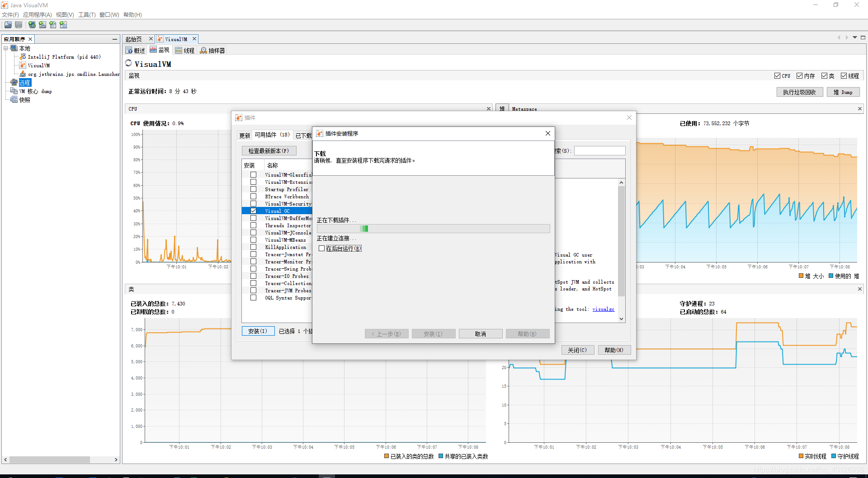Toggle the 线程 chart checkbox

click(x=844, y=76)
